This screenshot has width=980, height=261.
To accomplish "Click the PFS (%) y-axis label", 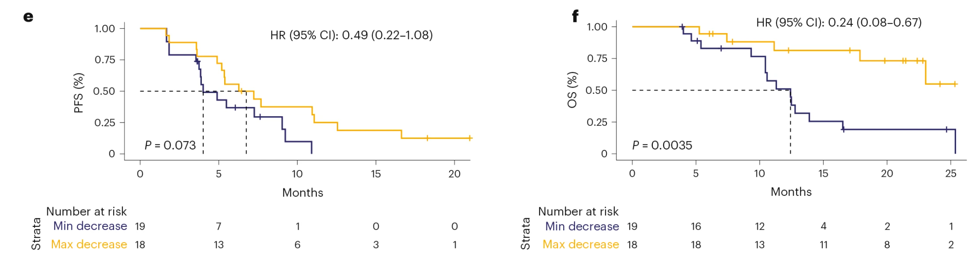I will pyautogui.click(x=79, y=93).
